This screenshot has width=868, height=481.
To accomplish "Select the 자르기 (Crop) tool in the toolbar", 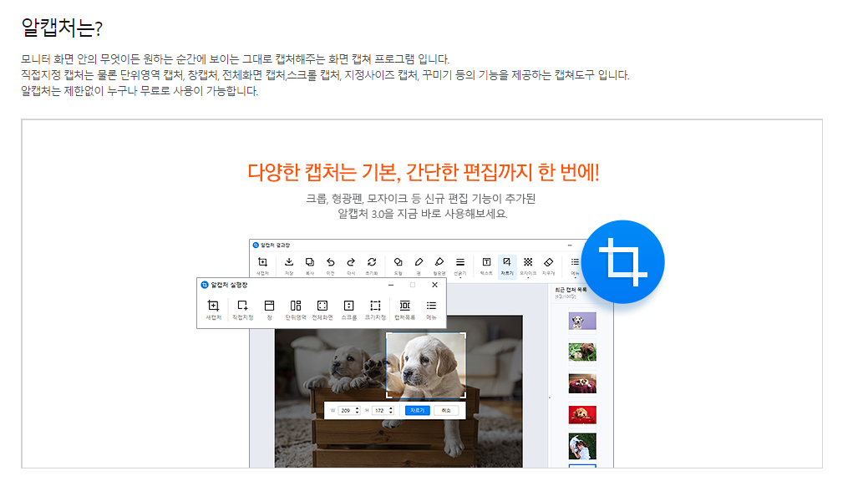I will point(505,261).
